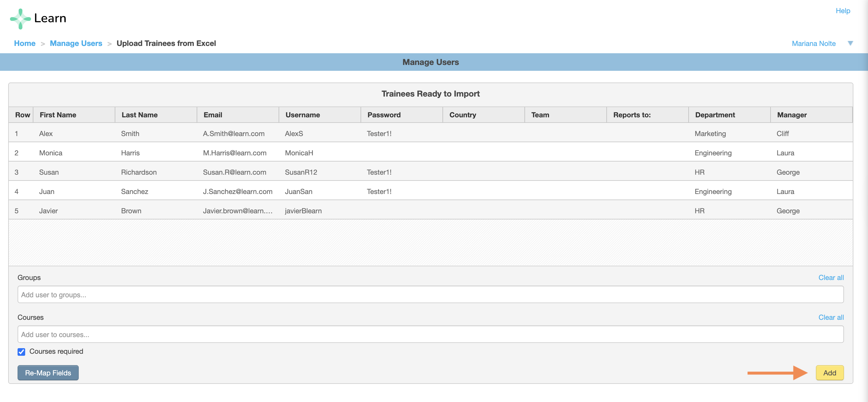
Task: Open Mariana Nolte account menu
Action: coord(813,44)
